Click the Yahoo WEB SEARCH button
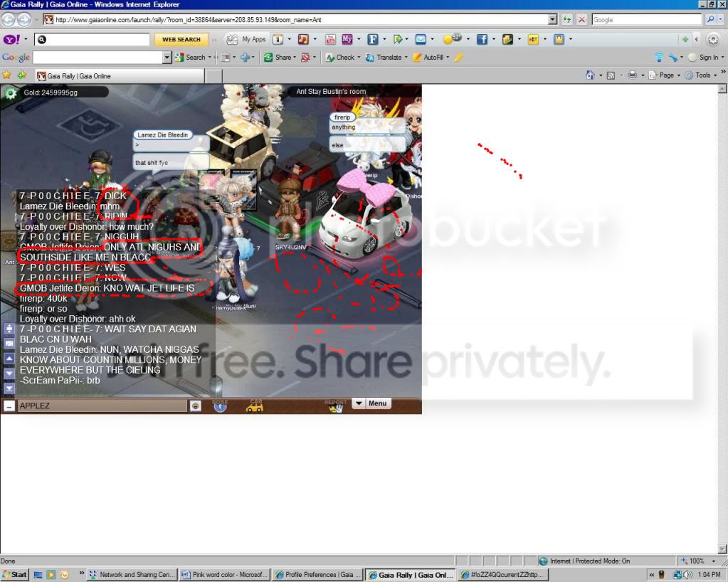Image resolution: width=728 pixels, height=582 pixels. [x=181, y=39]
